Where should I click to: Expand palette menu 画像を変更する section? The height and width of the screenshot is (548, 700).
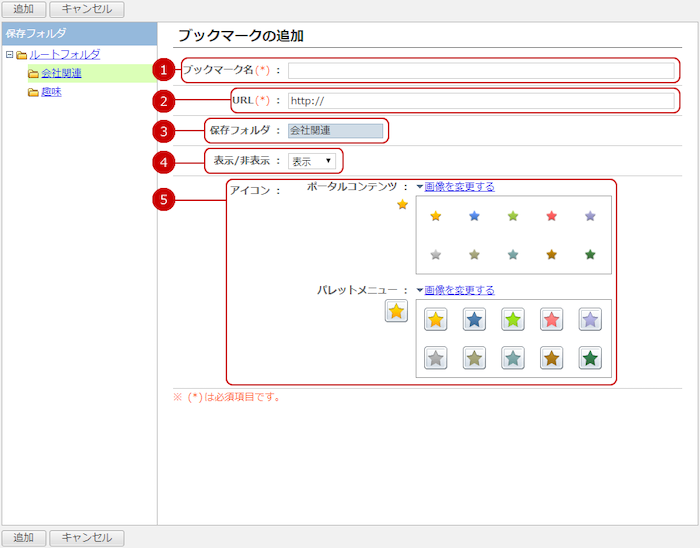click(458, 291)
